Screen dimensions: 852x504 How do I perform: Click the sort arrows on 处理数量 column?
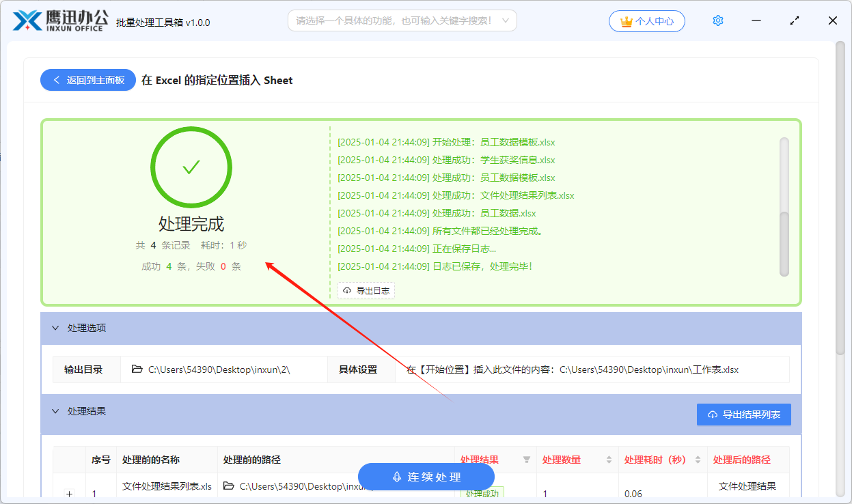(x=607, y=460)
